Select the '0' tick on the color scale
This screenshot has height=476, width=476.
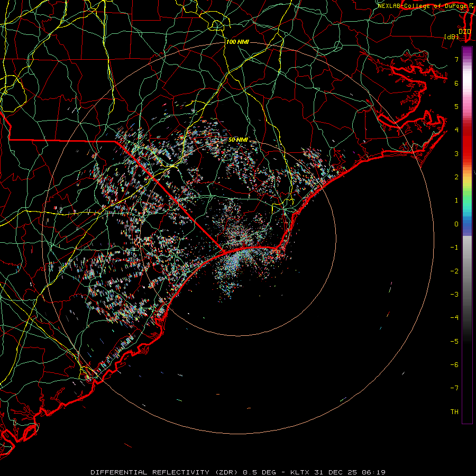456,224
